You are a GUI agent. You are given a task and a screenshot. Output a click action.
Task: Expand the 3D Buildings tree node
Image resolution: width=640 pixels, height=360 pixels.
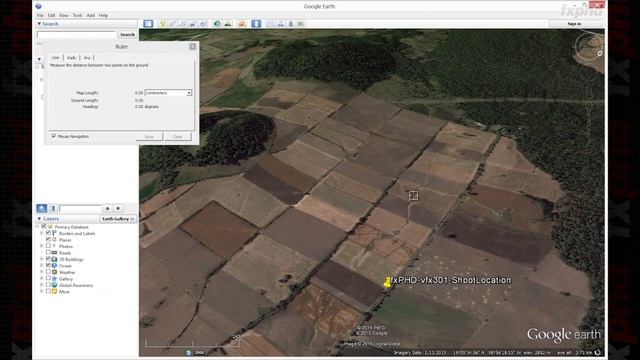(x=42, y=259)
